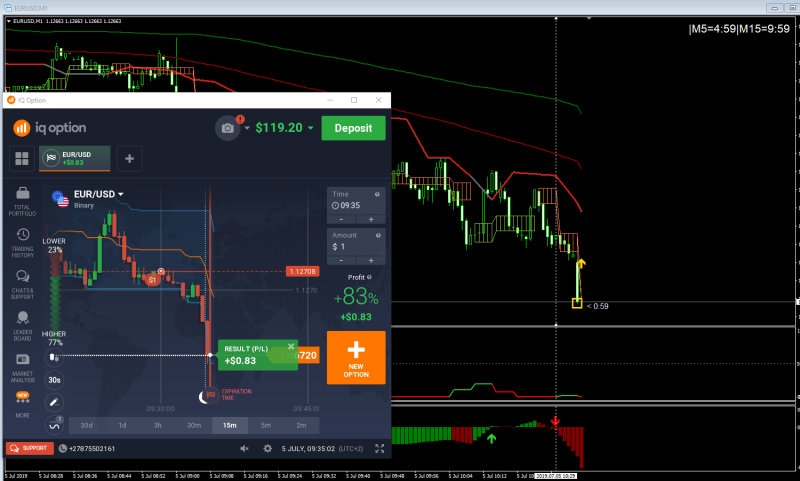Click the M5=4:59|M15=9:59 timer text

pyautogui.click(x=739, y=29)
